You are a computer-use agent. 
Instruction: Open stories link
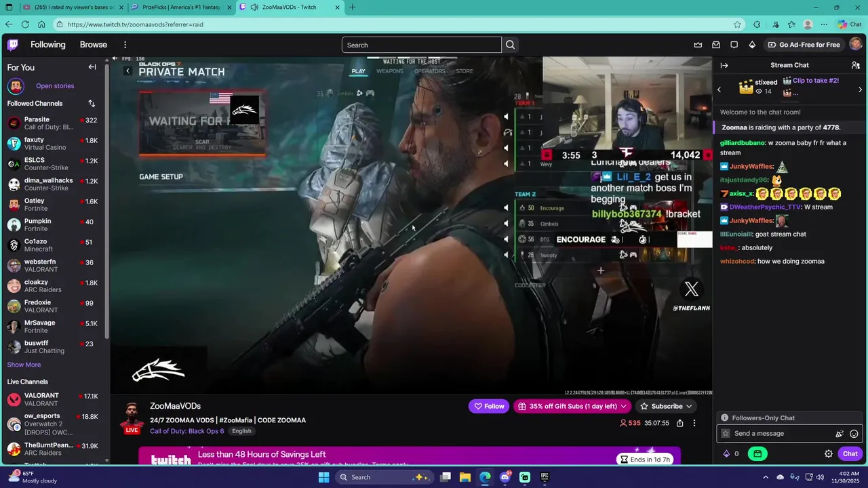click(x=55, y=86)
